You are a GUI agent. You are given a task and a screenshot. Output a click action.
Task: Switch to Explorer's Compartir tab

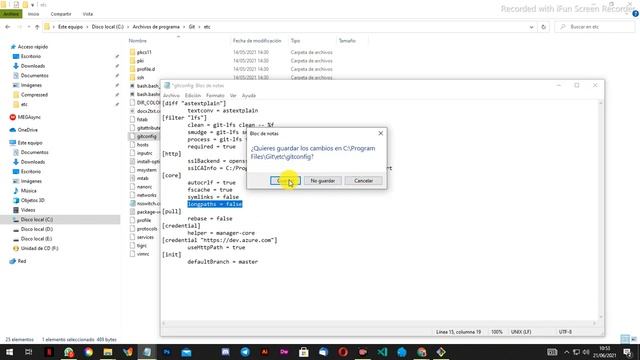click(61, 14)
